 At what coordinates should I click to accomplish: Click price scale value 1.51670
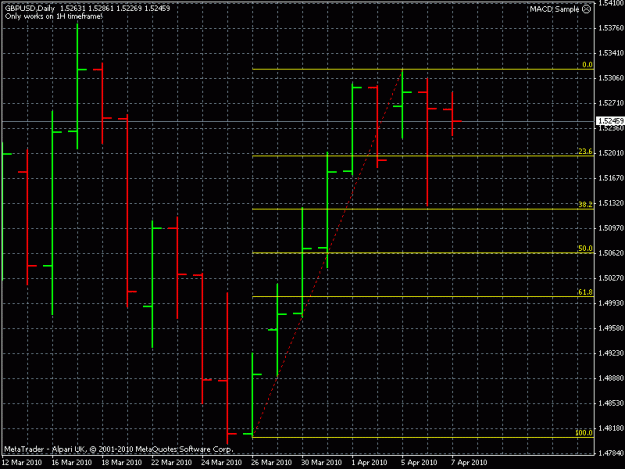pyautogui.click(x=611, y=178)
